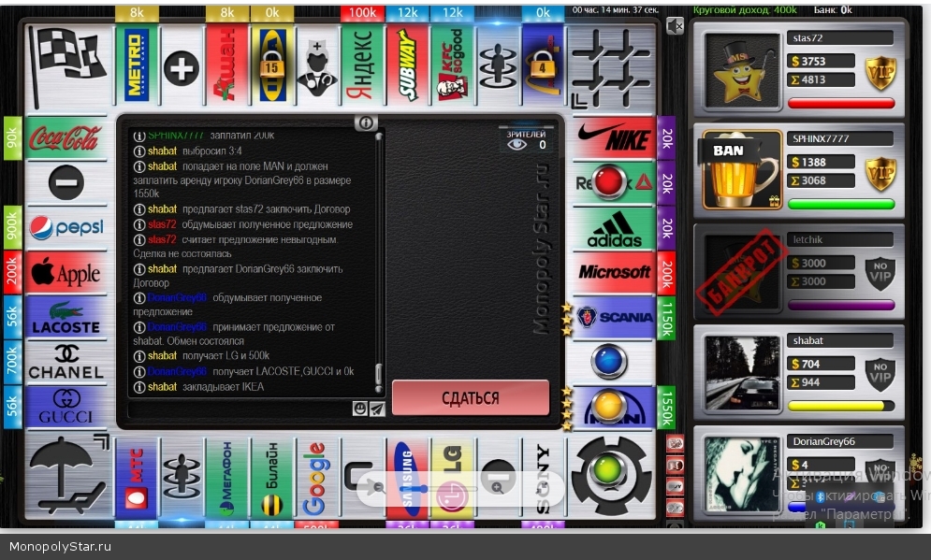Click the VIP badge of stas72
Screen dimensions: 931x560
(880, 72)
